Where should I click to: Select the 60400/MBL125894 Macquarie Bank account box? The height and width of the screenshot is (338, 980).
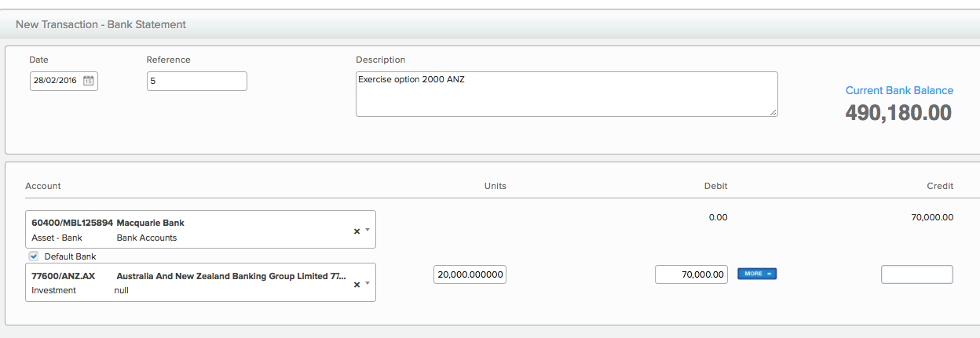coord(200,230)
